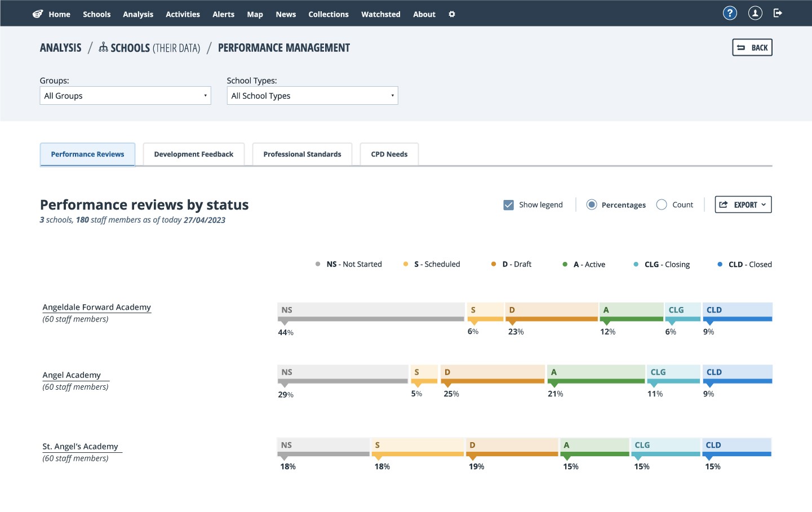Screen dimensions: 812x512
Task: Open the user profile icon
Action: 755,13
